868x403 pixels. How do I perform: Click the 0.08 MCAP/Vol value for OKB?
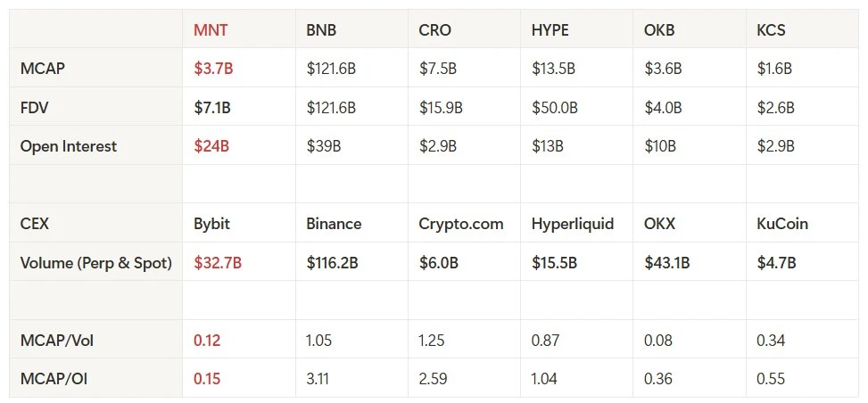658,341
